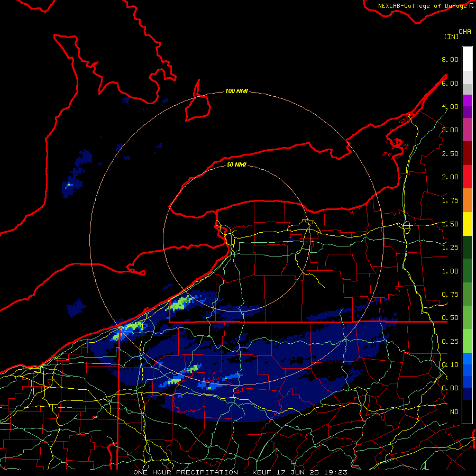Select the 50 NMI range ring label
The height and width of the screenshot is (476, 476).
click(x=236, y=164)
